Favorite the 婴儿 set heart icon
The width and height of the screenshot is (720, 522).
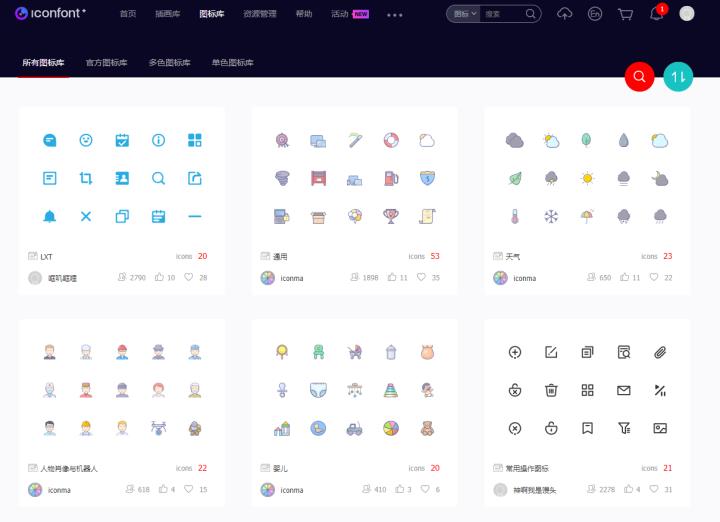pyautogui.click(x=425, y=489)
